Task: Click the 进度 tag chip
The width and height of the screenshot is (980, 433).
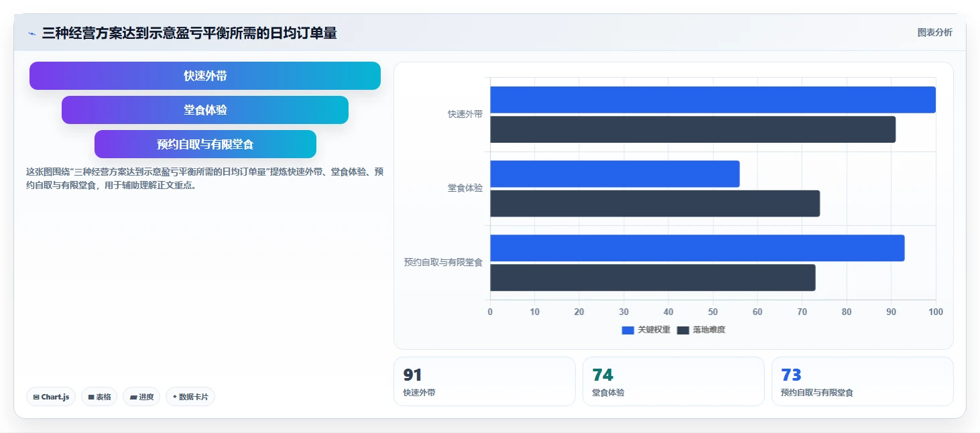Action: click(x=141, y=397)
